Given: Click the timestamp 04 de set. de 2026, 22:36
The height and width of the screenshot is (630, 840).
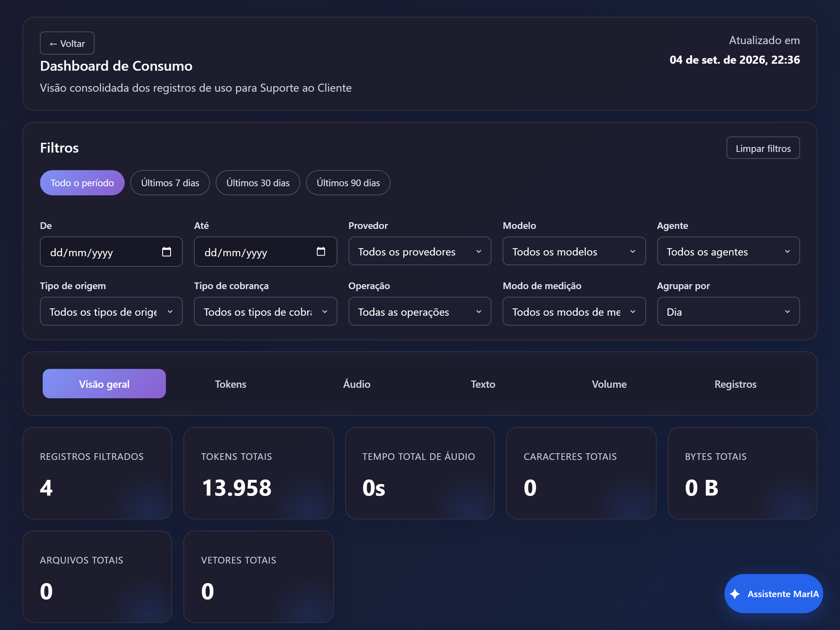Looking at the screenshot, I should (734, 59).
